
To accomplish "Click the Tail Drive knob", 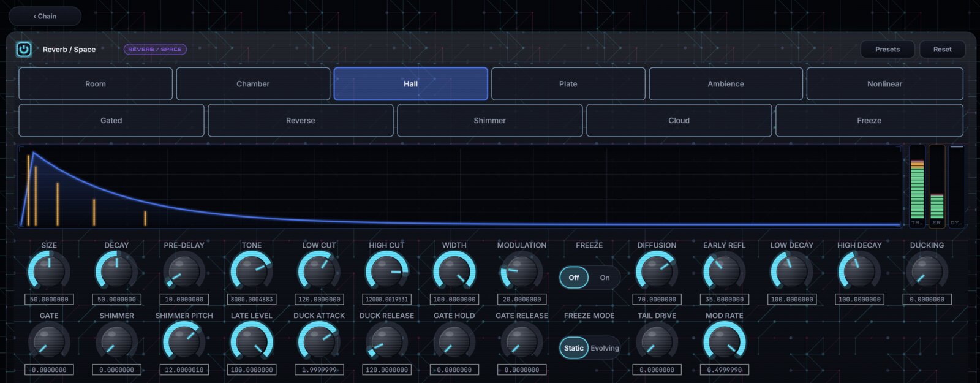I will 657,342.
